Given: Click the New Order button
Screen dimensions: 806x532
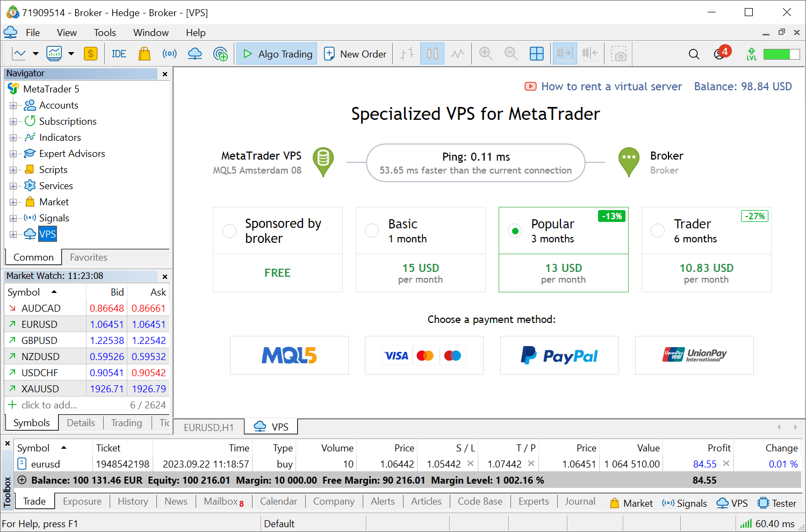Looking at the screenshot, I should [355, 53].
